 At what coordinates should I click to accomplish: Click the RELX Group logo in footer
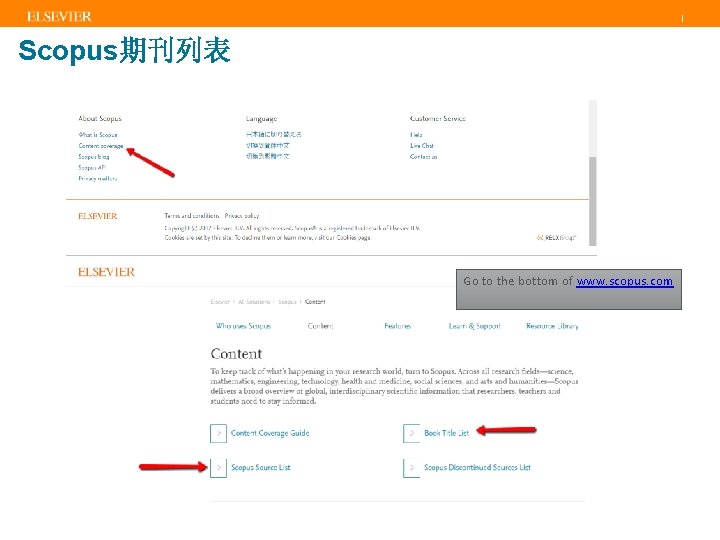pyautogui.click(x=556, y=238)
